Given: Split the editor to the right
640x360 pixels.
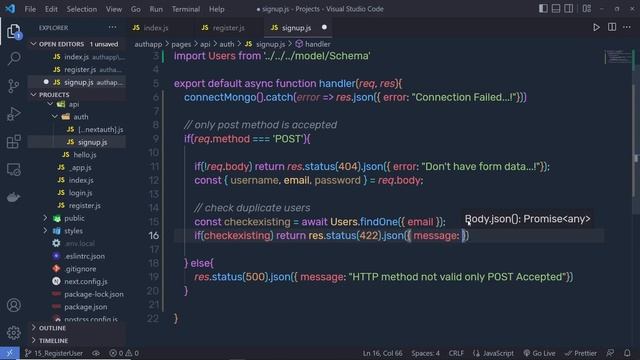Looking at the screenshot, I should coord(612,27).
